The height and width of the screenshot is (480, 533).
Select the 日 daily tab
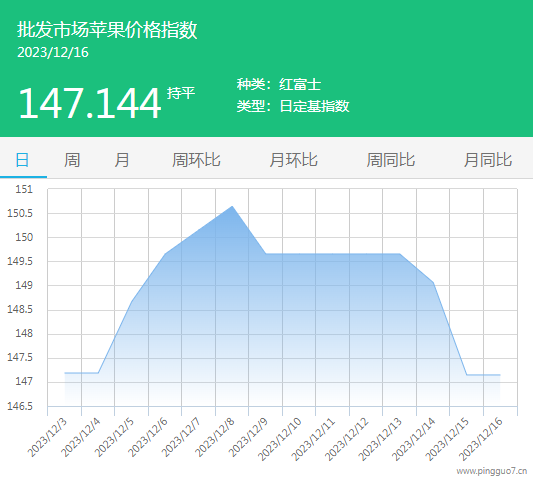point(22,160)
